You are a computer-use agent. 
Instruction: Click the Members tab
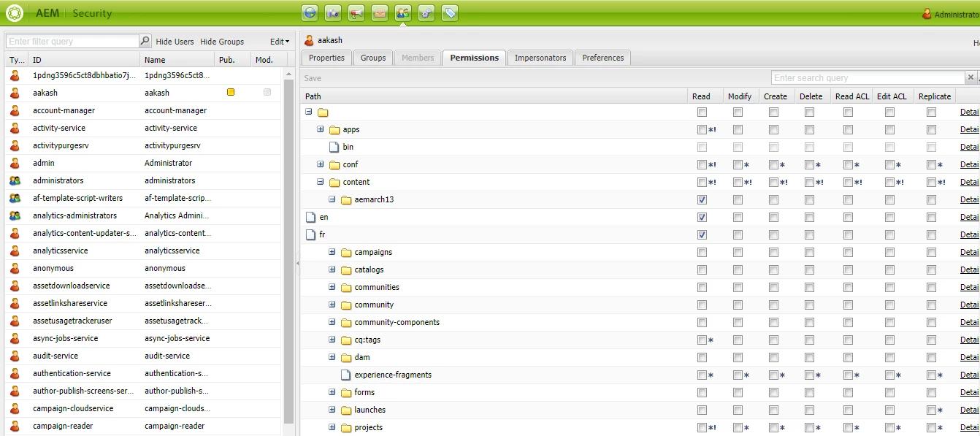418,58
